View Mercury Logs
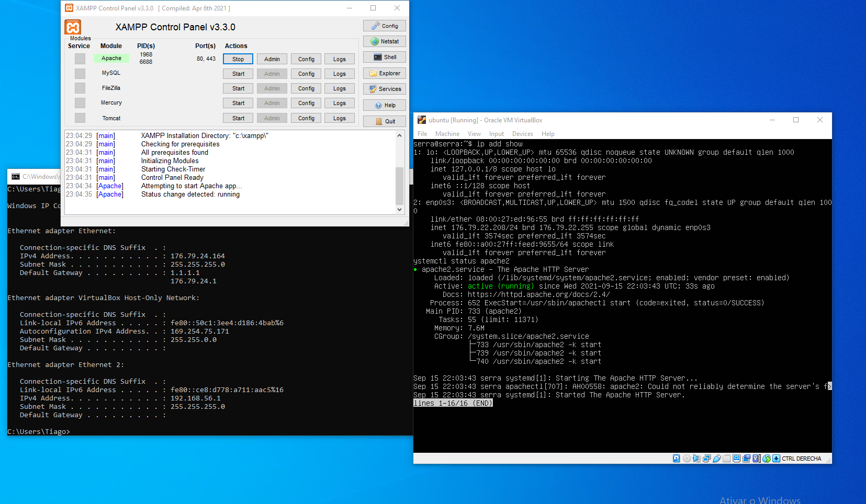This screenshot has height=504, width=866. (340, 103)
